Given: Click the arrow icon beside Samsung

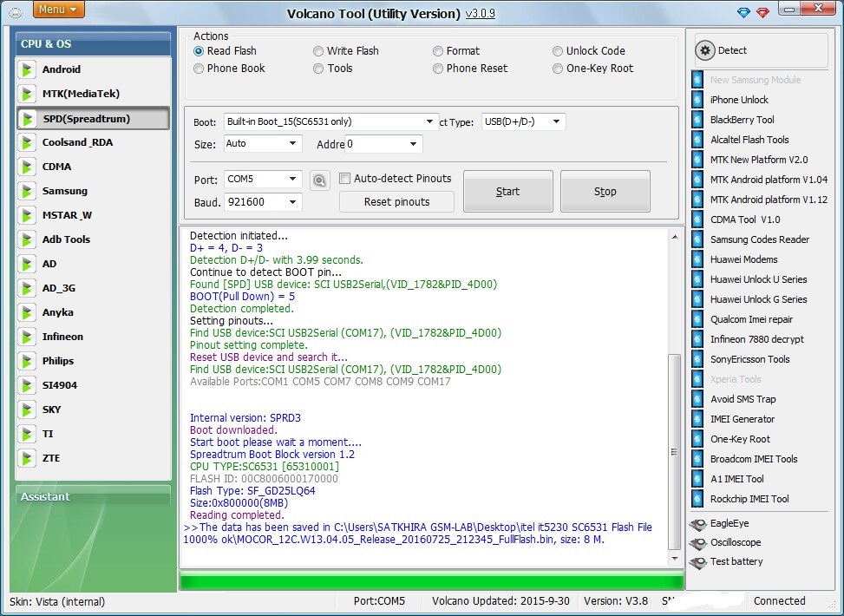Looking at the screenshot, I should [x=26, y=191].
